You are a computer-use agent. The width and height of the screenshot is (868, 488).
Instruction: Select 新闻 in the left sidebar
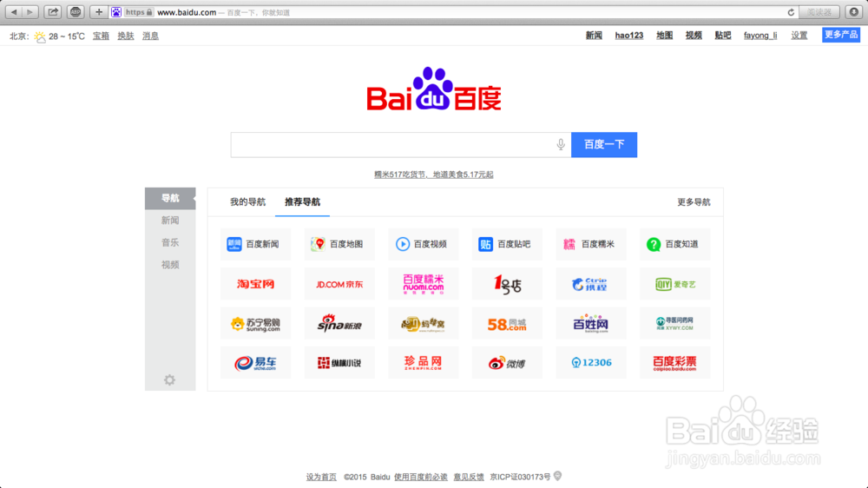pyautogui.click(x=170, y=221)
